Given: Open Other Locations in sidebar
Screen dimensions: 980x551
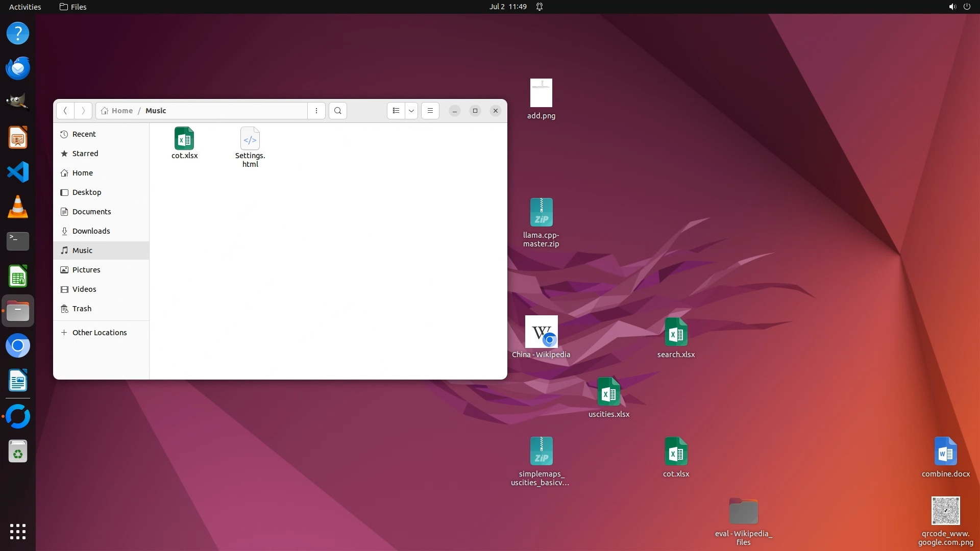Looking at the screenshot, I should (x=99, y=333).
